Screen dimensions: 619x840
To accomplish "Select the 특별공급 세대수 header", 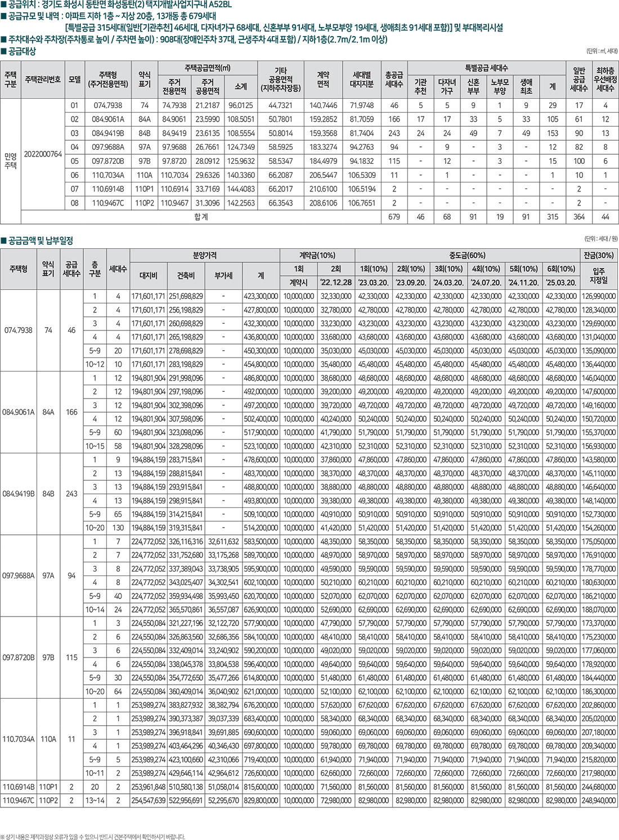I will tap(486, 68).
